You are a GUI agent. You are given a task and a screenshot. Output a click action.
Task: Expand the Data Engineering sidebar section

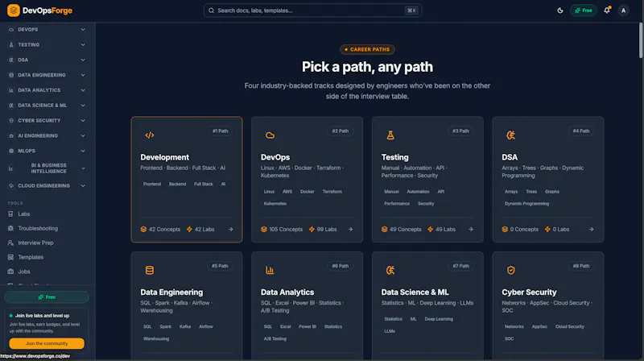point(47,75)
